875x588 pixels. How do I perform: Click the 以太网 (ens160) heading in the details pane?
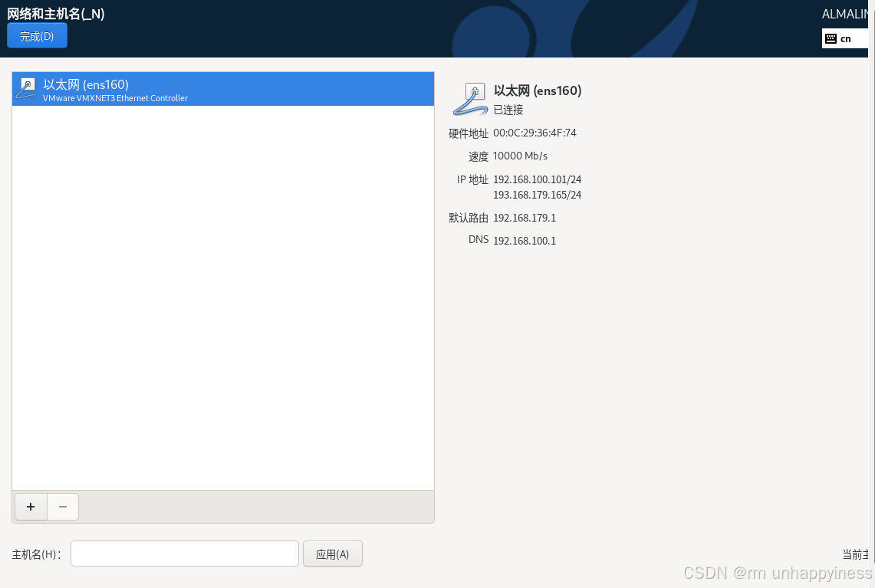click(x=538, y=90)
